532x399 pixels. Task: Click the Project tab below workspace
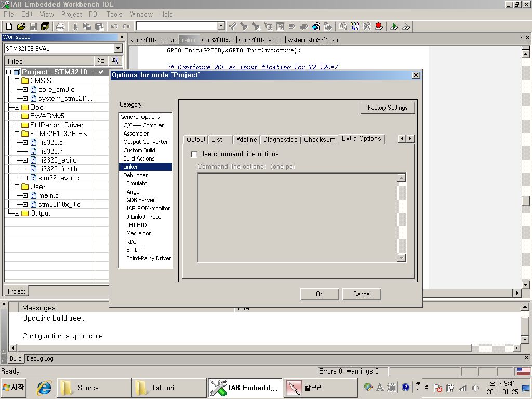(16, 291)
